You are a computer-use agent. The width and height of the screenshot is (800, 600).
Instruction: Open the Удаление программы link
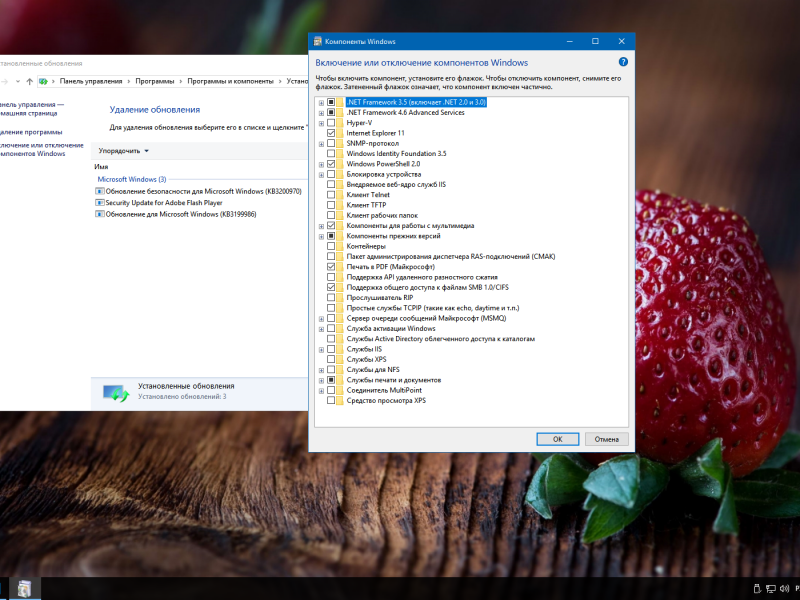(x=31, y=132)
